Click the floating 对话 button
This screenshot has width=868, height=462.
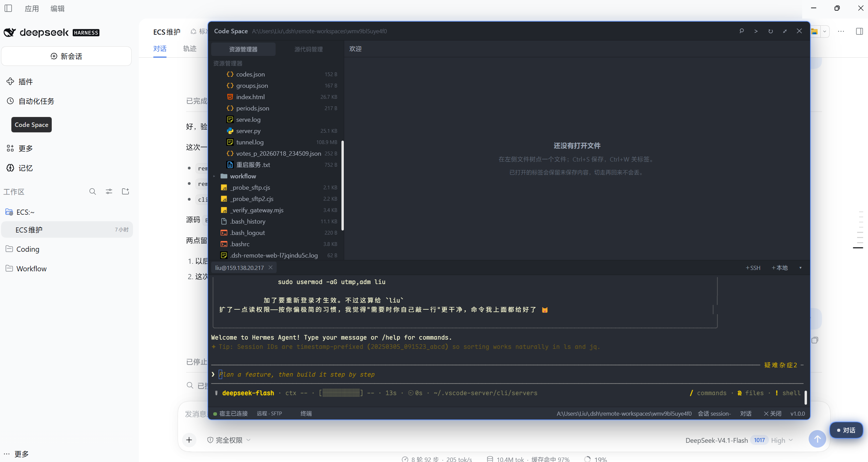point(846,430)
